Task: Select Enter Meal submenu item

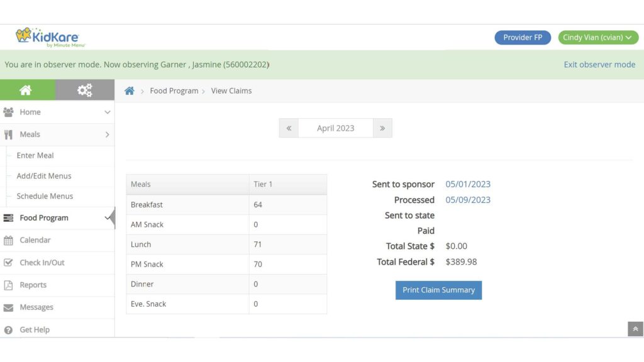Action: click(35, 156)
